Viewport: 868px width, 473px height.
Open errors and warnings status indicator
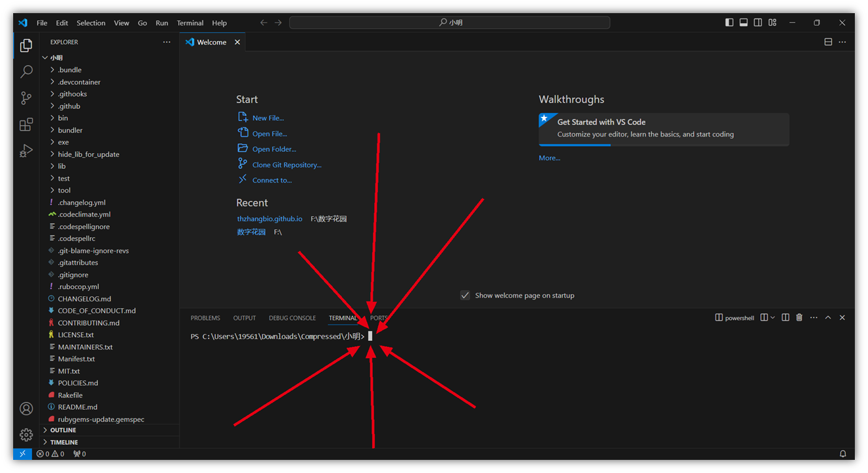[51, 454]
